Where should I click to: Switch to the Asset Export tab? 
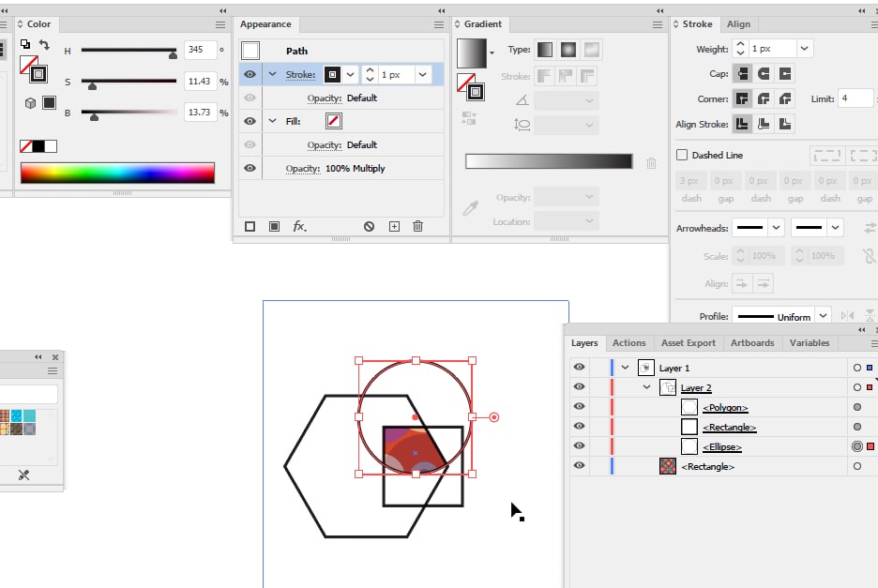point(688,343)
